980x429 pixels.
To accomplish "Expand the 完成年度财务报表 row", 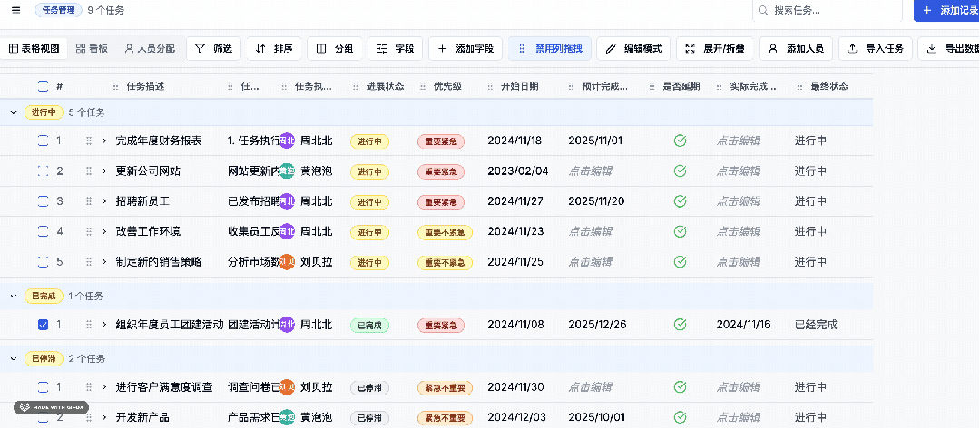I will coord(105,141).
